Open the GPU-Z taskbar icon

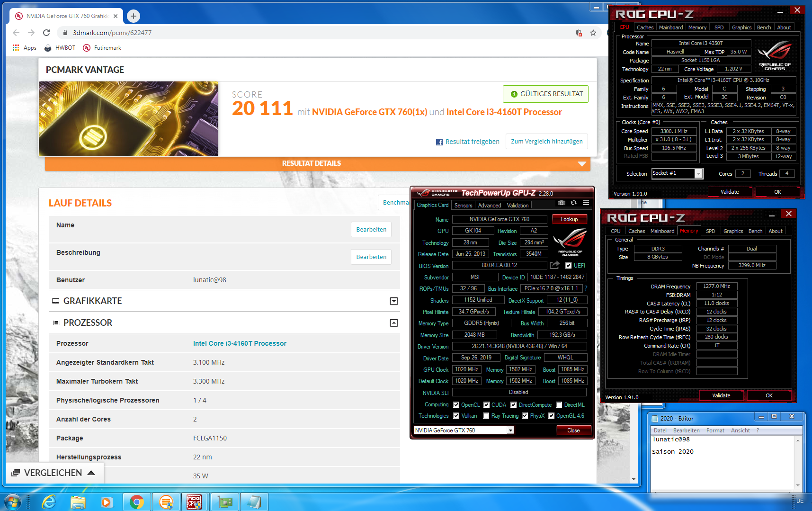pyautogui.click(x=225, y=502)
